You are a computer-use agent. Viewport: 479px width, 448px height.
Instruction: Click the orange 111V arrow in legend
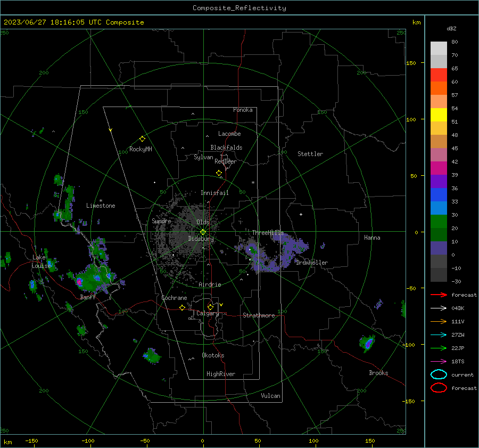tap(439, 321)
